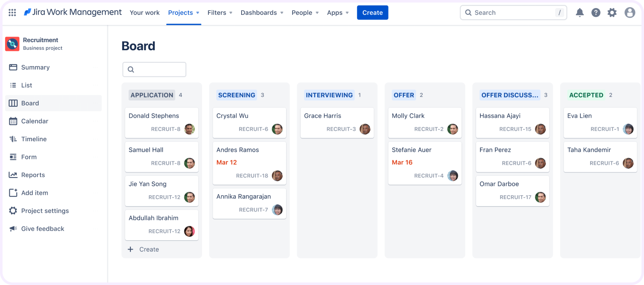Image resolution: width=644 pixels, height=285 pixels.
Task: Open the Apps dropdown menu
Action: (x=338, y=13)
